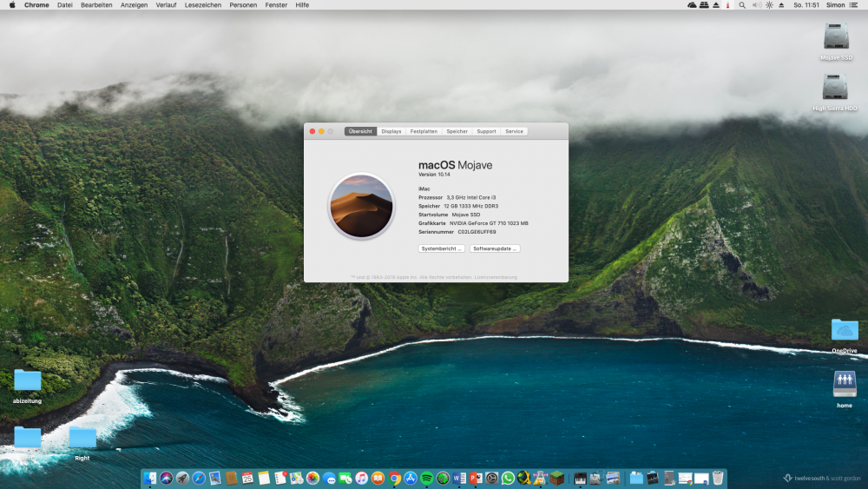Switch to the Festplatten tab

(424, 131)
